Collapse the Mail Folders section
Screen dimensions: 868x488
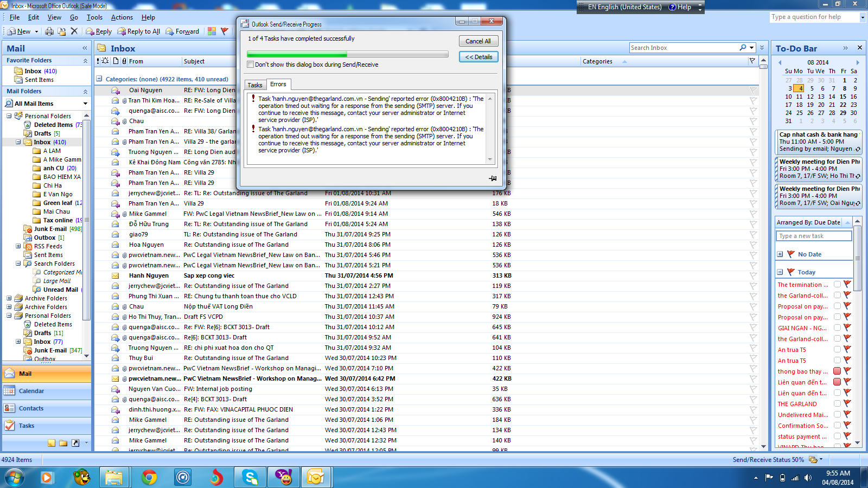85,92
